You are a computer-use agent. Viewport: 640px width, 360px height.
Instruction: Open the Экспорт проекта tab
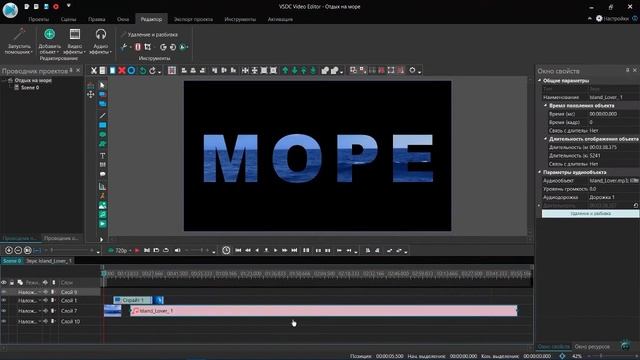coord(193,19)
